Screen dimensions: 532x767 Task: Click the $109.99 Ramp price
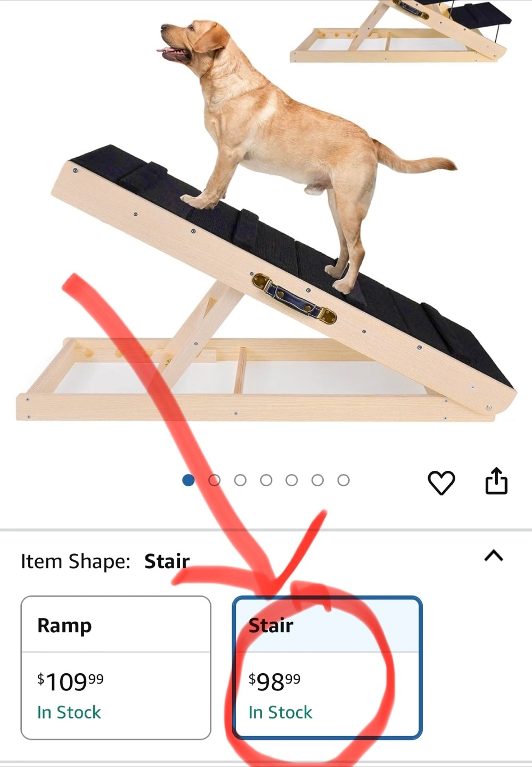coord(70,682)
